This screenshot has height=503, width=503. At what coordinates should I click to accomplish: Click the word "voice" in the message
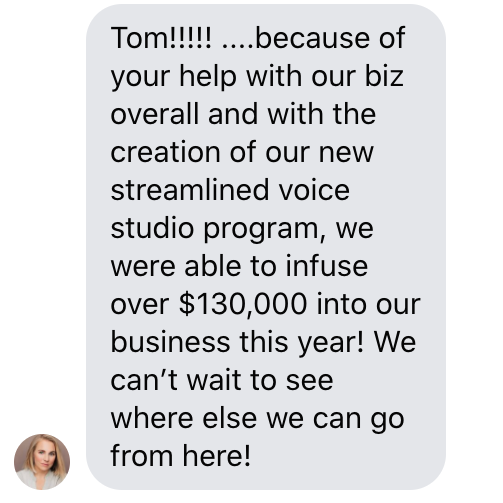click(x=314, y=190)
